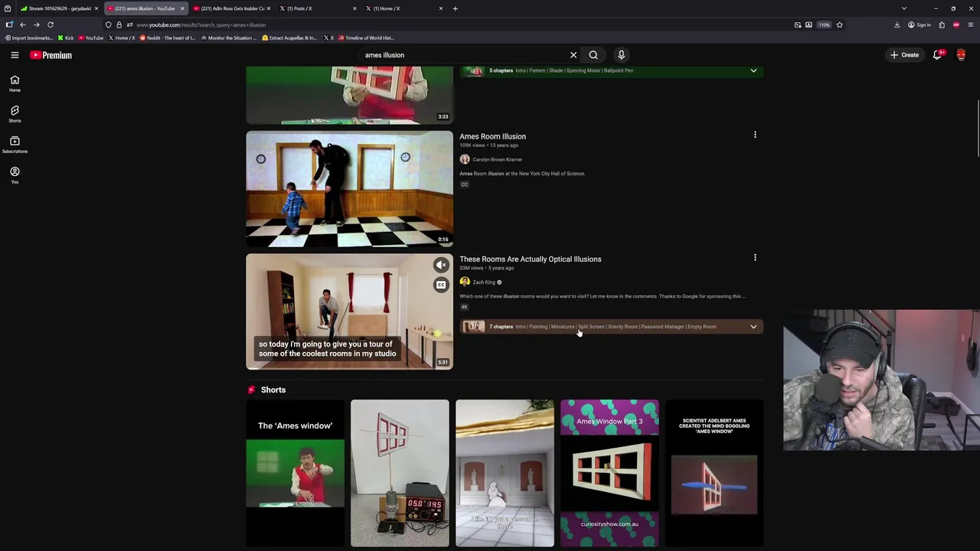Run search with magnifying glass button
This screenshot has height=551, width=980.
click(593, 55)
